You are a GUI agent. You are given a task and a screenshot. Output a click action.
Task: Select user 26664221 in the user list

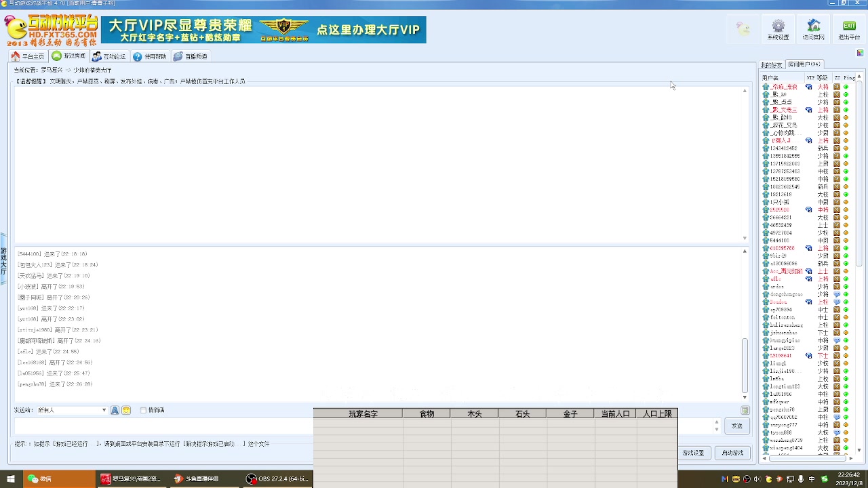point(781,218)
